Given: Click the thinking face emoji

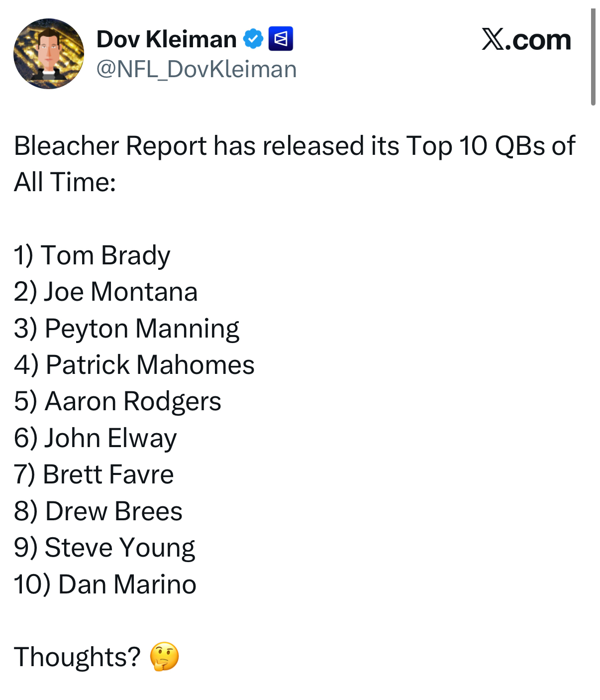Looking at the screenshot, I should [x=165, y=657].
